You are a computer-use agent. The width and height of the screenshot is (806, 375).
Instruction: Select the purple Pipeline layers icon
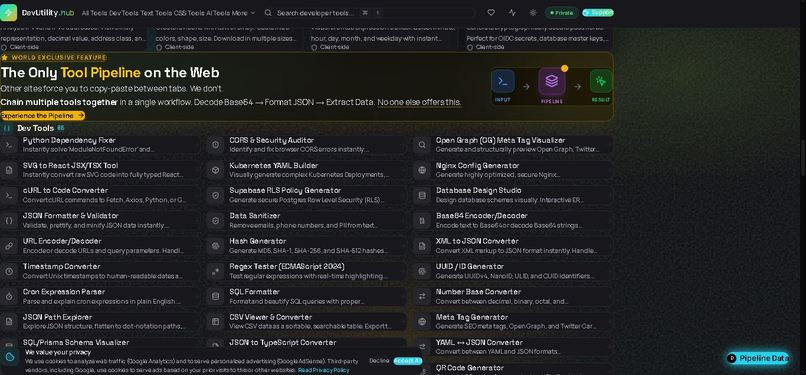552,81
